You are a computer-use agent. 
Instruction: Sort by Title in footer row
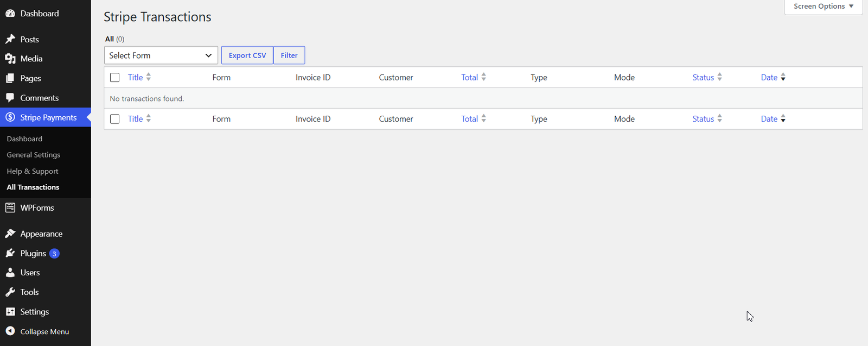(136, 119)
